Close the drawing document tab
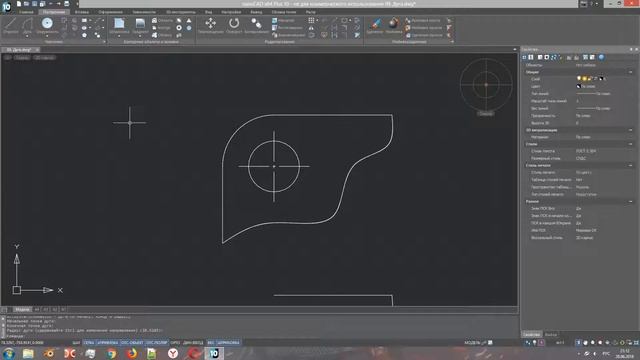 coord(37,49)
